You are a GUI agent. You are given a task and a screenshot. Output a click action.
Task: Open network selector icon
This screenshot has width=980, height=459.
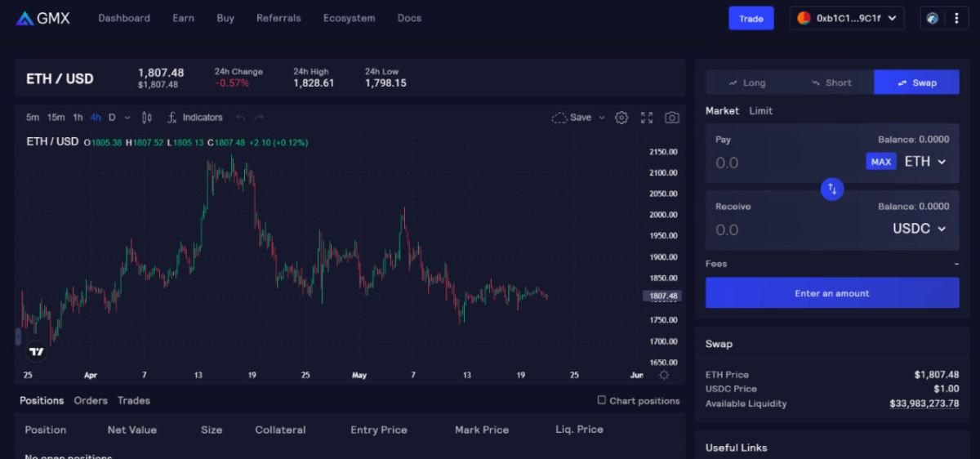pyautogui.click(x=933, y=18)
